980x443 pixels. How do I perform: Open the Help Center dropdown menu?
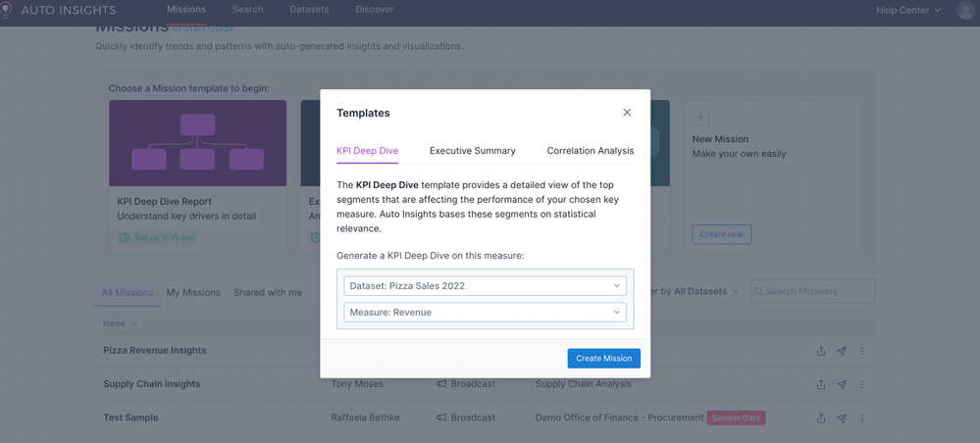pos(908,10)
